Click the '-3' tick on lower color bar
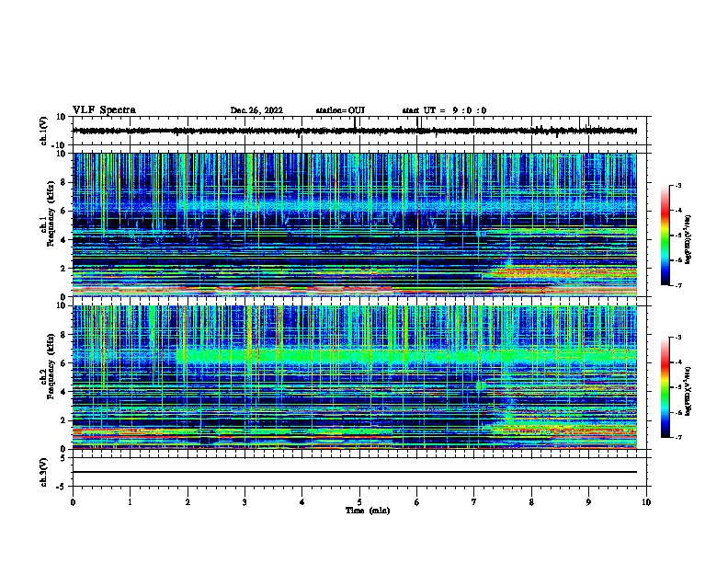 coord(678,338)
